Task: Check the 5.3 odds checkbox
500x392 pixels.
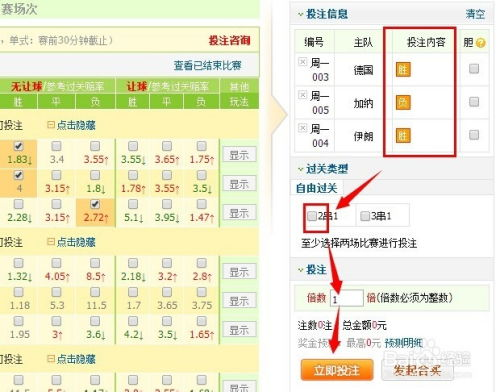Action: pos(56,292)
